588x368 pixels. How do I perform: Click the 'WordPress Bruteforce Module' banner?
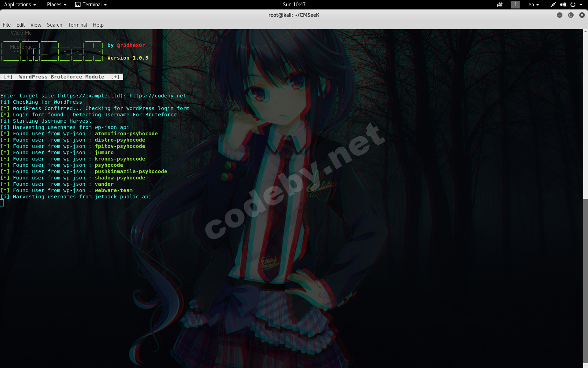pyautogui.click(x=62, y=77)
